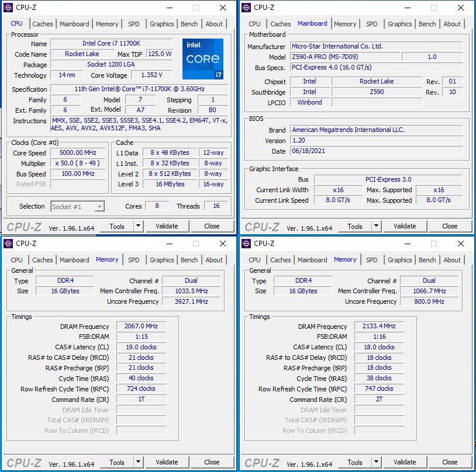Click Close in bottom-right Memory window
Image resolution: width=476 pixels, height=472 pixels.
tap(450, 462)
